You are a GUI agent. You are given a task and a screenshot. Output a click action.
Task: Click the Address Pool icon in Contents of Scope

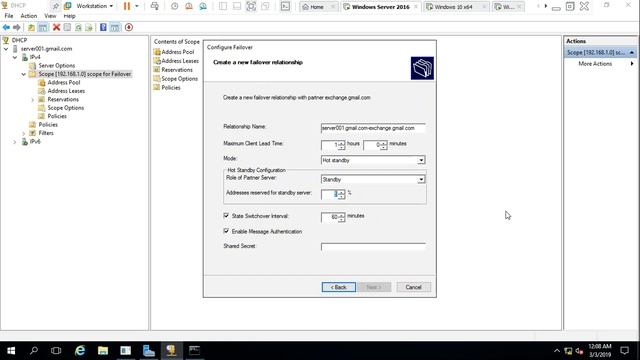(157, 52)
